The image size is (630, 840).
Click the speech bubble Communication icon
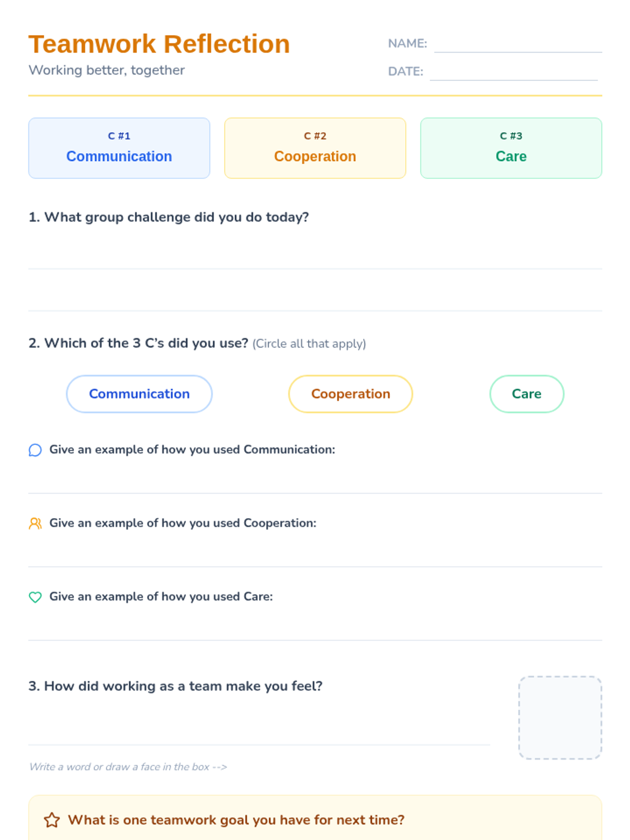35,450
